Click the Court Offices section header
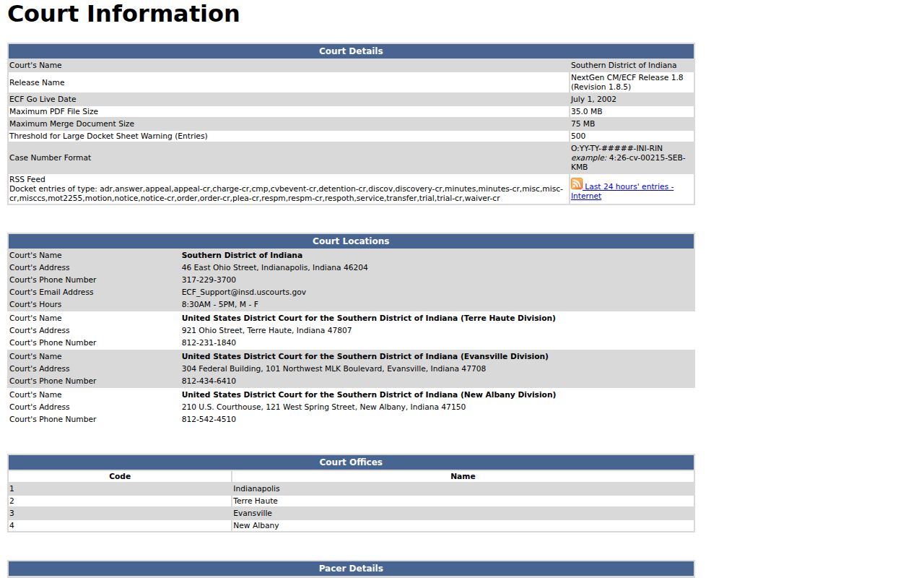 (x=351, y=462)
